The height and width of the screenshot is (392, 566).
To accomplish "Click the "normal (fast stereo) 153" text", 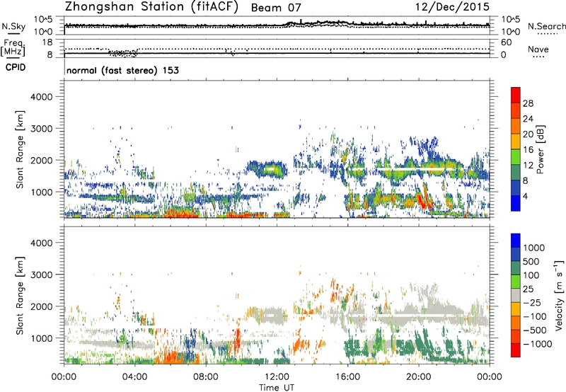I will [122, 70].
